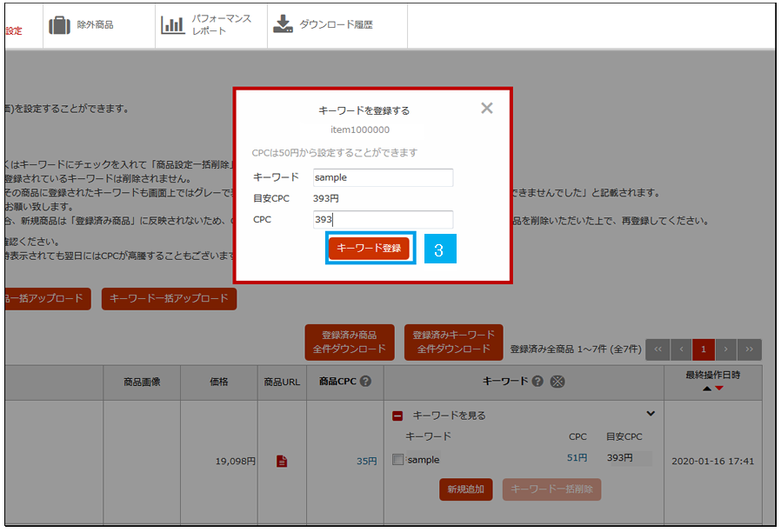This screenshot has width=781, height=532.
Task: Sort 最終操作日時 ascending with up arrow
Action: pyautogui.click(x=707, y=389)
